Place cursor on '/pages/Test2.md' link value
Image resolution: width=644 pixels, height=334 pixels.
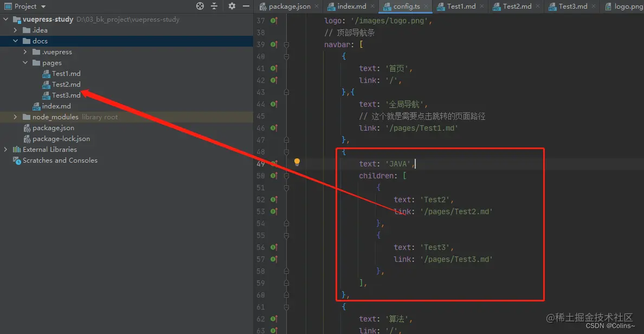click(x=456, y=211)
